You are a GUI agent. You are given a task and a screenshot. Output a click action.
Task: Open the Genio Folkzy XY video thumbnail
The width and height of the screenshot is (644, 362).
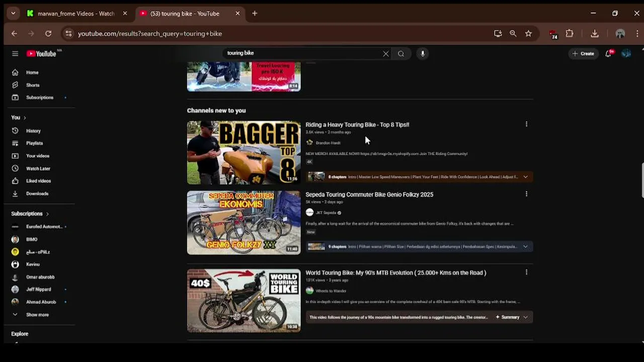244,222
